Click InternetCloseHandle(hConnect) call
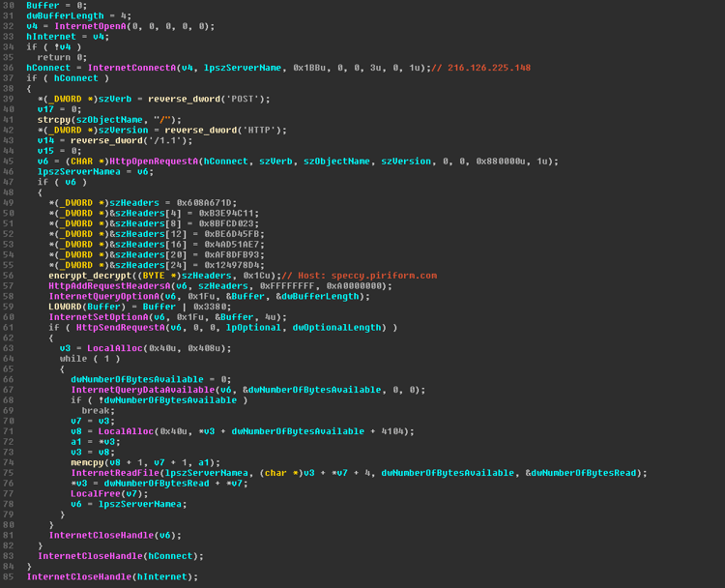The height and width of the screenshot is (588, 725). 120,556
